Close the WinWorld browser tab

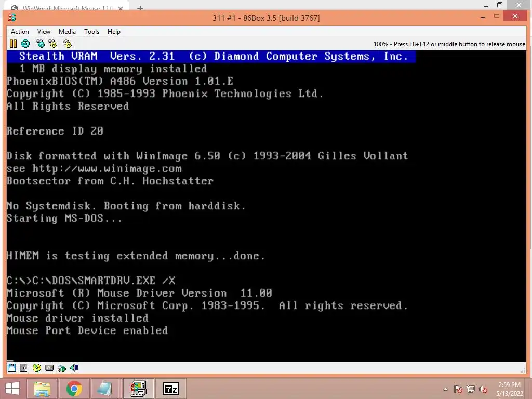121,8
